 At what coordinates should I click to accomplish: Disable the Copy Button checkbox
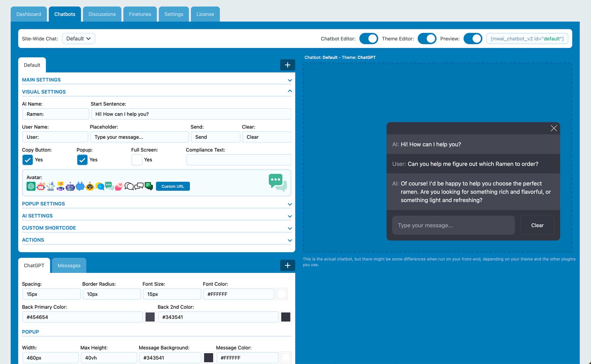(x=28, y=160)
